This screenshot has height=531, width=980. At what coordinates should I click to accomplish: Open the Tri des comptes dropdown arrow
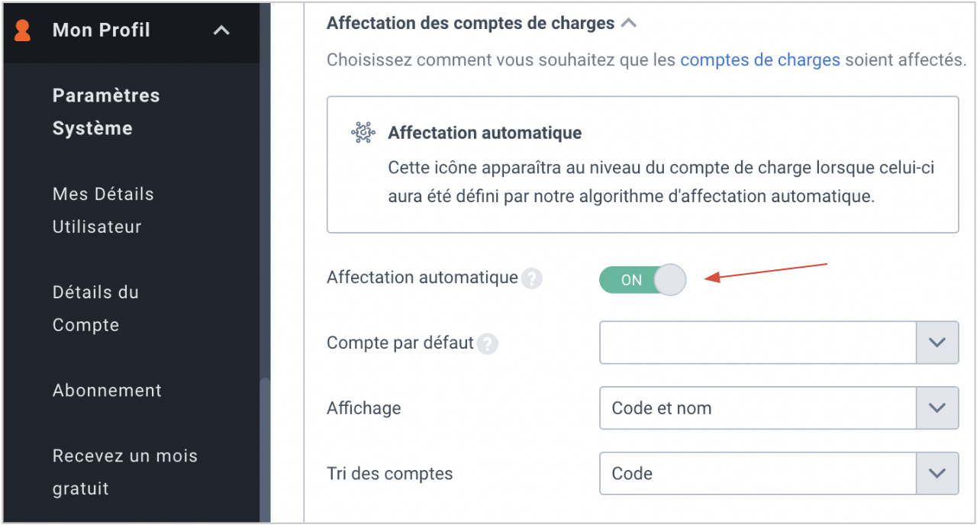pyautogui.click(x=937, y=474)
